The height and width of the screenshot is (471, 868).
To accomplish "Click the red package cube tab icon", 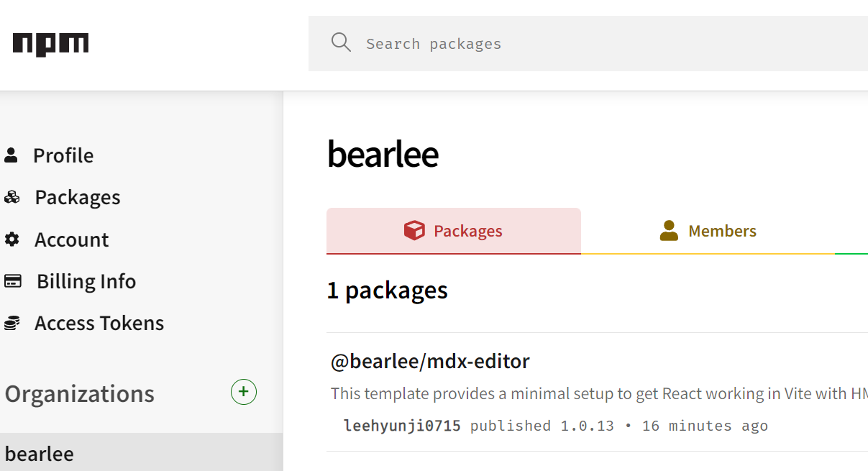I will tap(414, 231).
